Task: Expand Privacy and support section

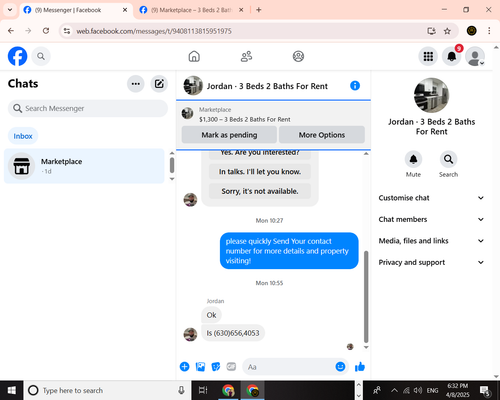Action: pyautogui.click(x=431, y=262)
